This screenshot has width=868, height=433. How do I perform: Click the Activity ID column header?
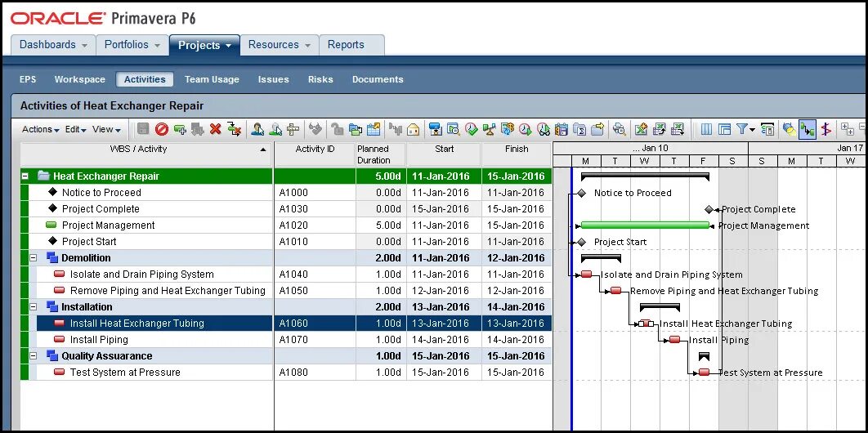(315, 154)
